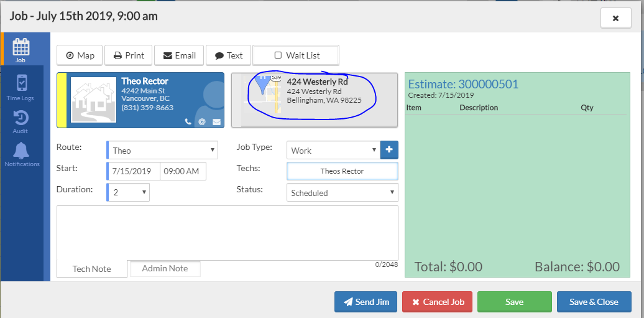Screen dimensions: 644x318
Task: Click the Send Jim button
Action: coord(366,302)
